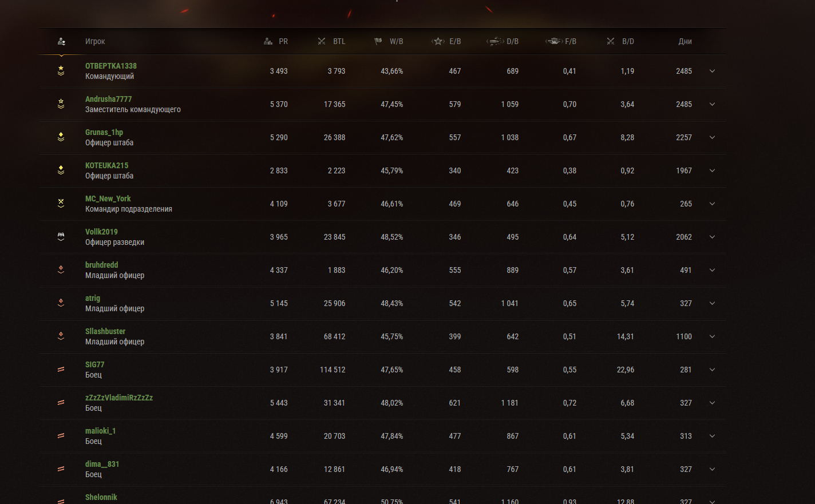Open player profile Grunas_1hp

(104, 132)
